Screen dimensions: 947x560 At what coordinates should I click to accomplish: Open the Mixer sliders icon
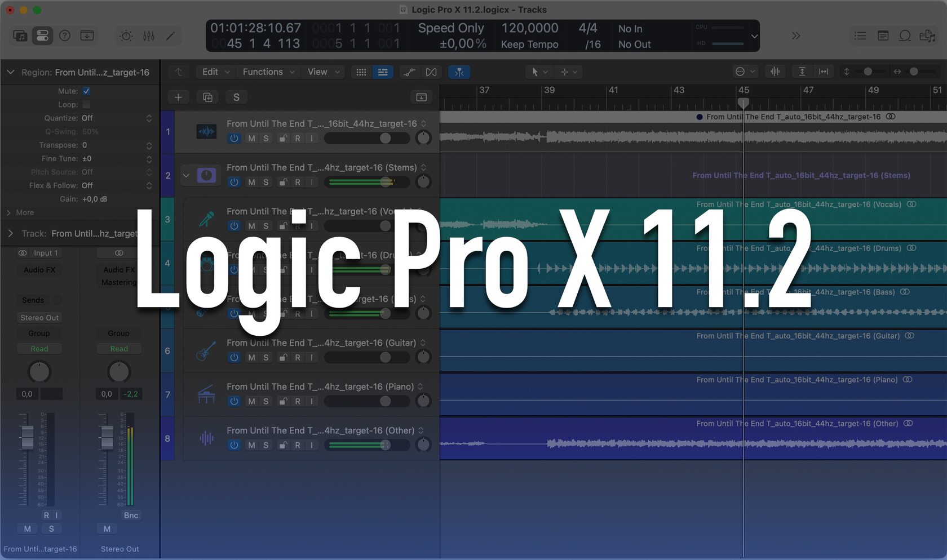click(149, 36)
